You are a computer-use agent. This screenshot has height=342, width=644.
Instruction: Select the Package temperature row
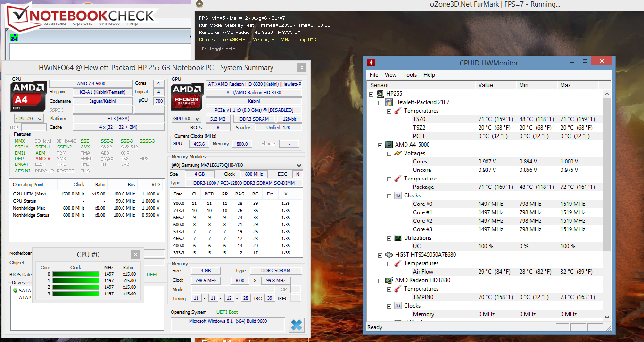(486, 187)
